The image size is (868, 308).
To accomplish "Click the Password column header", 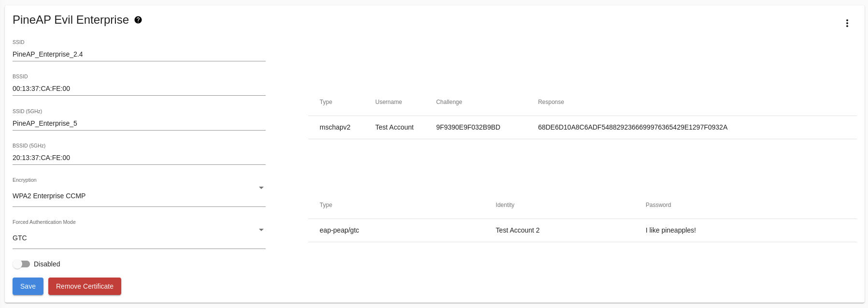I will pos(658,205).
